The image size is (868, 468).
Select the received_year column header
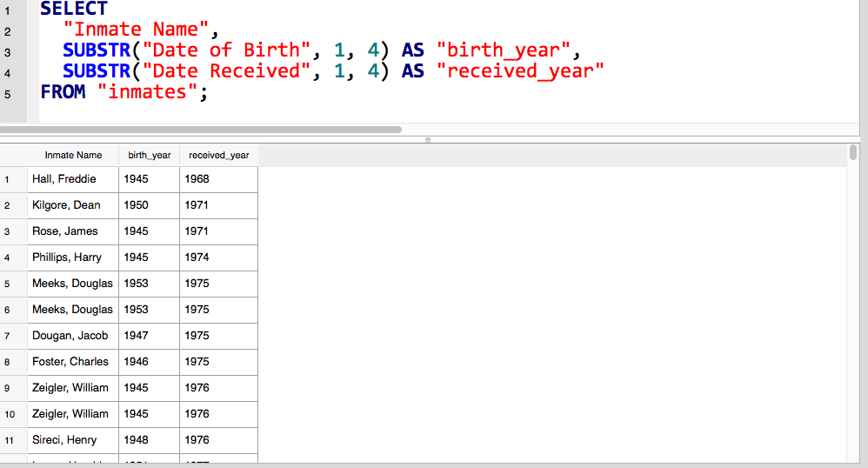[x=218, y=155]
